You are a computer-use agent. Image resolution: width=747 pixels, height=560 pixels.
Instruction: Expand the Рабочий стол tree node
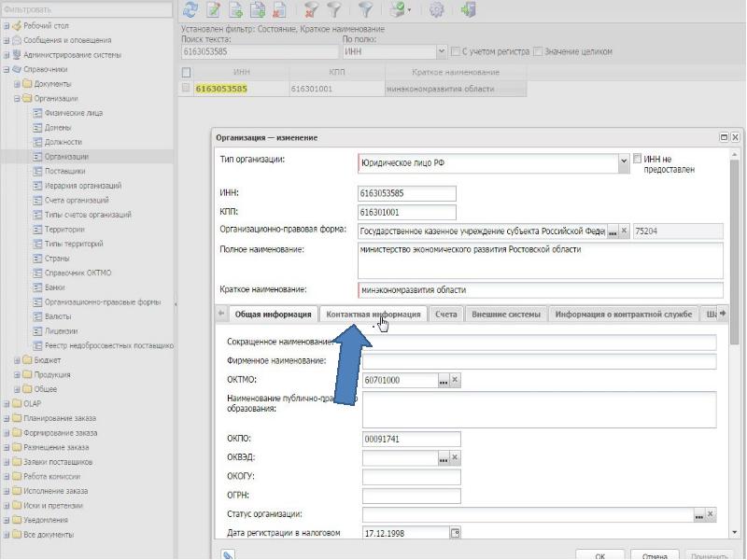[7, 26]
